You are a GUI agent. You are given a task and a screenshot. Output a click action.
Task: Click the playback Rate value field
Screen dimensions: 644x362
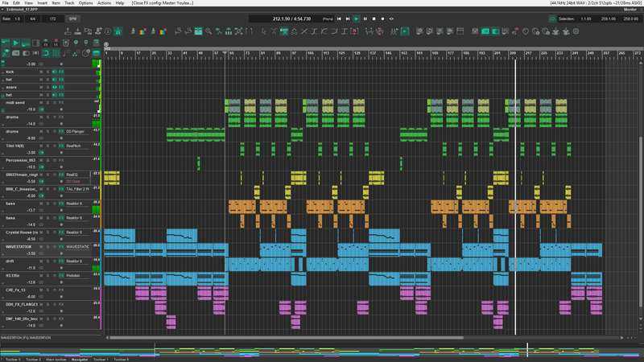pos(18,19)
